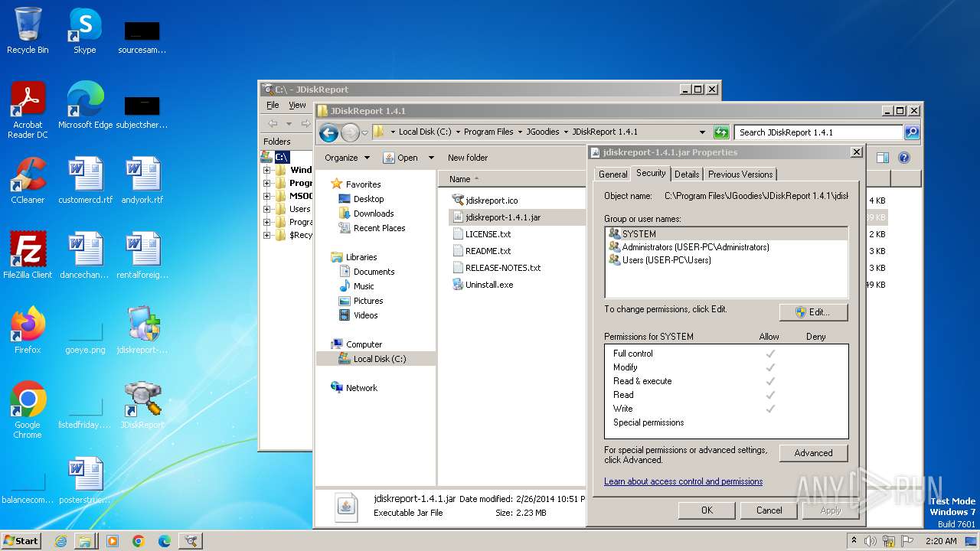Screen dimensions: 980x551
Task: Open Internet Explorer from taskbar
Action: click(61, 541)
